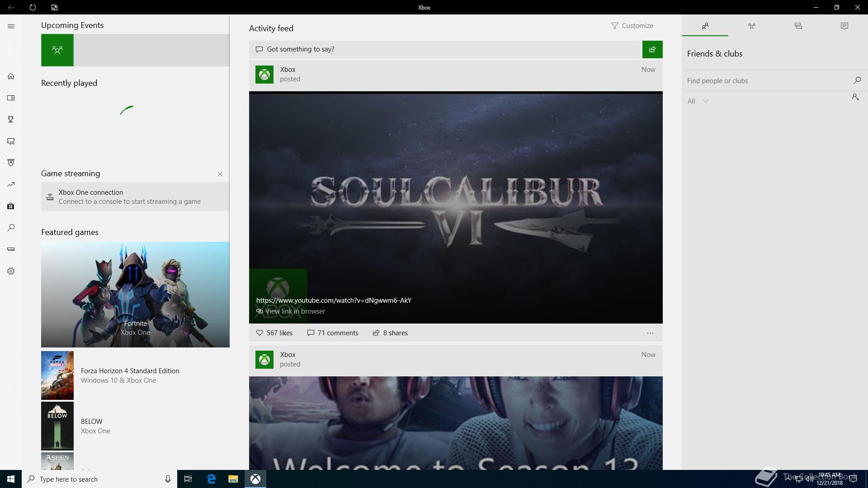Screen dimensions: 868x488
Task: Dismiss the Game streaming section
Action: click(220, 174)
